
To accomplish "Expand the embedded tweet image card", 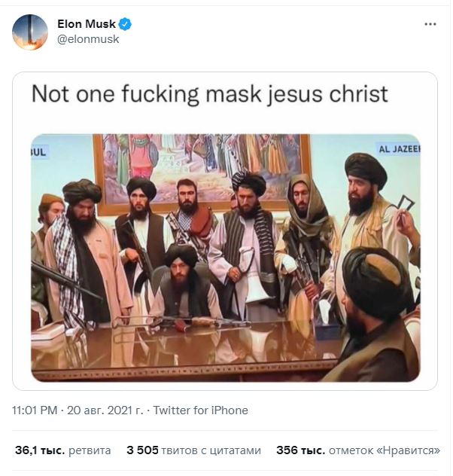I will (x=225, y=231).
